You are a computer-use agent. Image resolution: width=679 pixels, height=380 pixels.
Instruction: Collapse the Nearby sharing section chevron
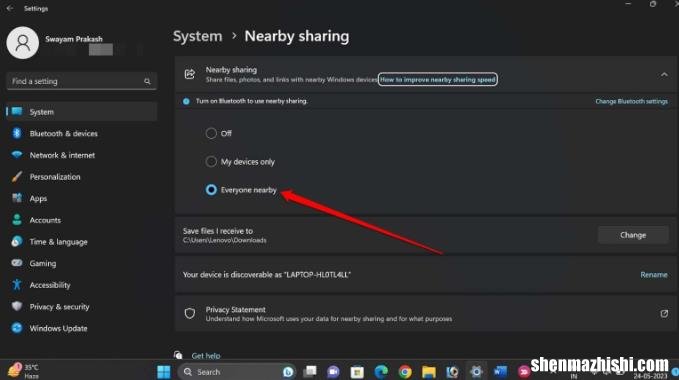(664, 74)
